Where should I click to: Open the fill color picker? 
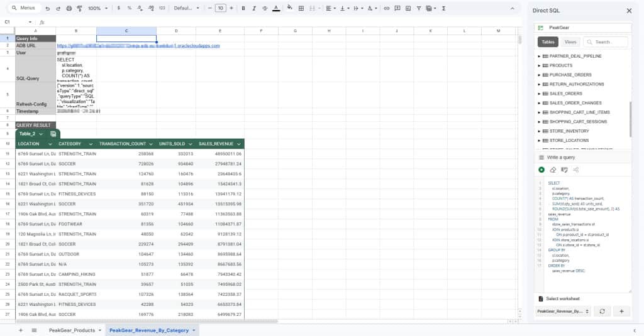pyautogui.click(x=289, y=8)
